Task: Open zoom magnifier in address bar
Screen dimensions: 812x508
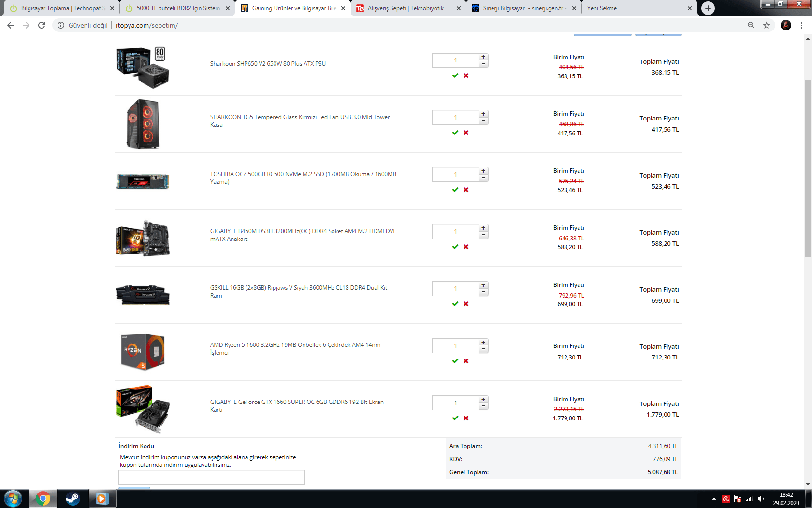Action: point(751,25)
